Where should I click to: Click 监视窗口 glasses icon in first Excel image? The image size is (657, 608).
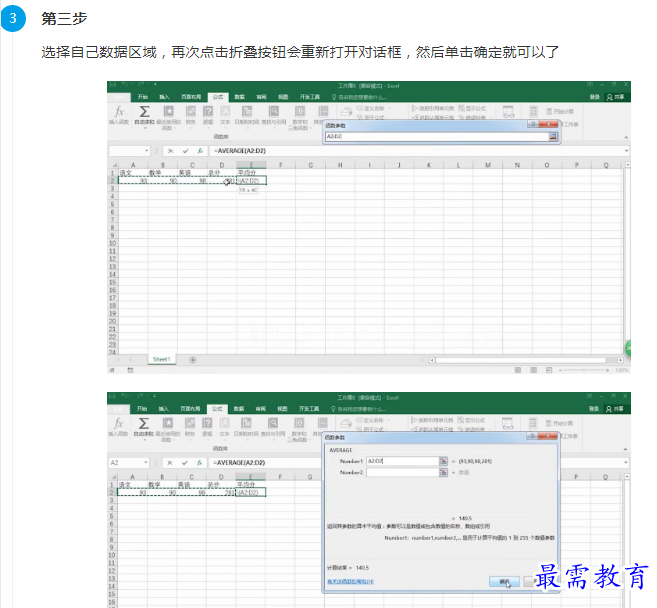[x=509, y=111]
